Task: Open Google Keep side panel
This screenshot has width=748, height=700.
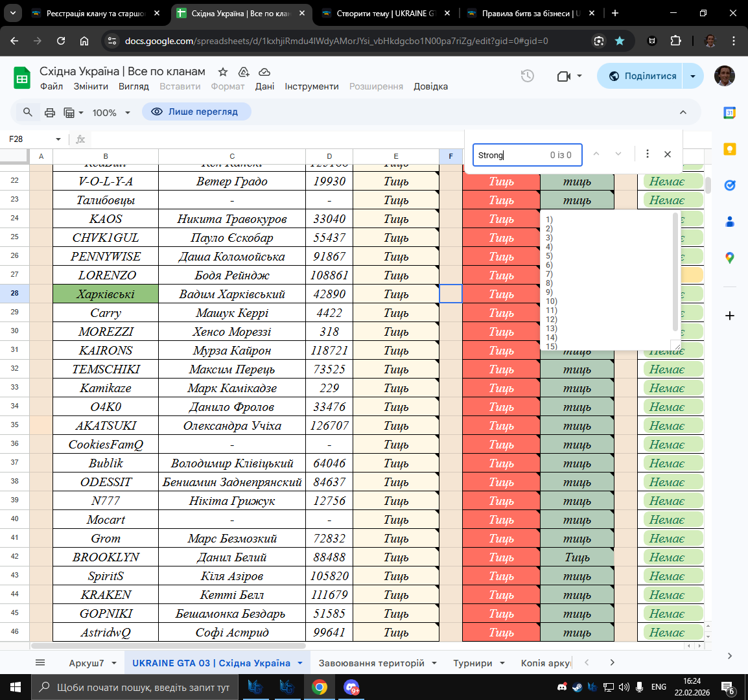Action: [x=729, y=149]
